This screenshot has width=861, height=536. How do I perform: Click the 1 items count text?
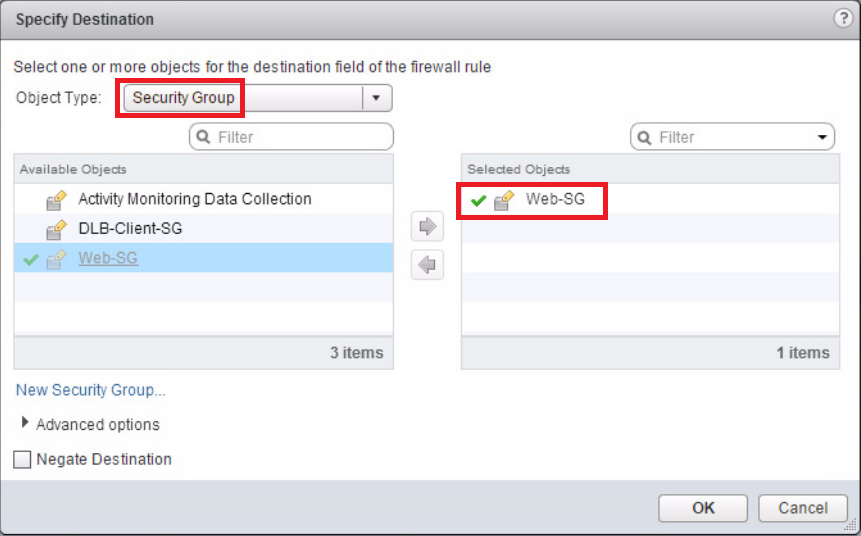coord(803,353)
